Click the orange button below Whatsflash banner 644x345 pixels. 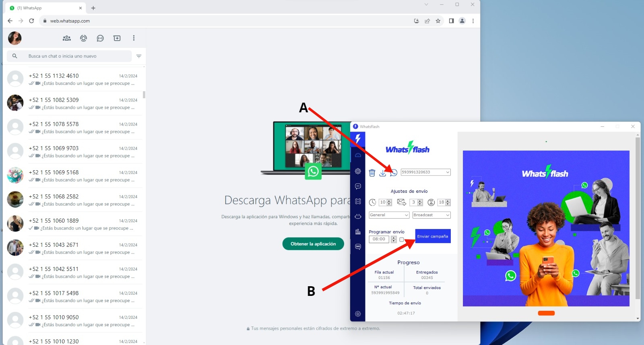[546, 313]
